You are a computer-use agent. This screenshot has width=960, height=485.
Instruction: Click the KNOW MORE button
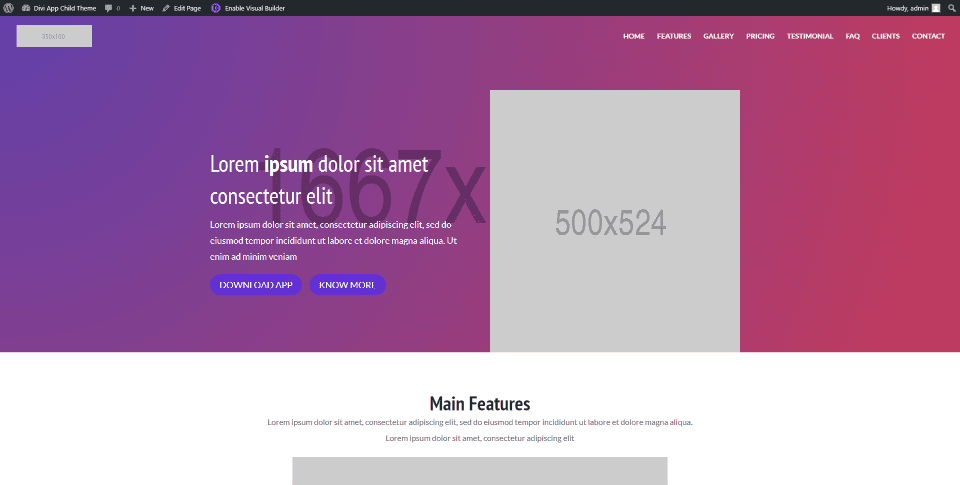coord(347,285)
